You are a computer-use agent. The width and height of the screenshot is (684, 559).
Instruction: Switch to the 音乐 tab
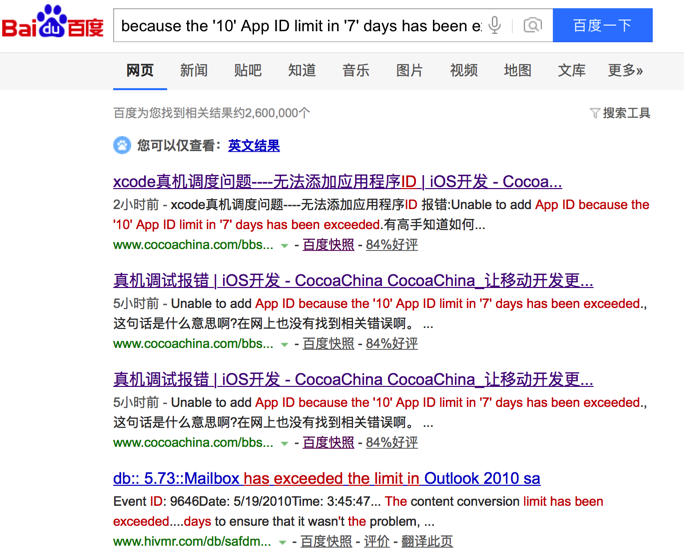click(356, 70)
